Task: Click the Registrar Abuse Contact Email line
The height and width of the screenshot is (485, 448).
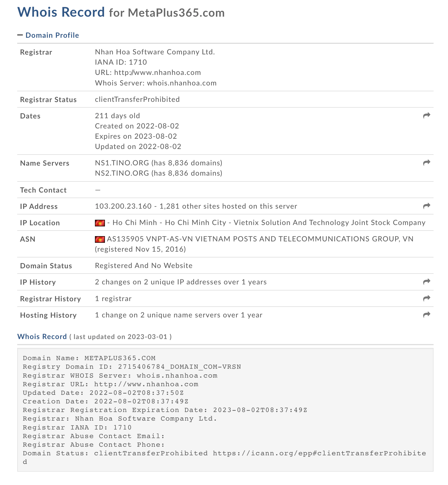Action: click(94, 436)
